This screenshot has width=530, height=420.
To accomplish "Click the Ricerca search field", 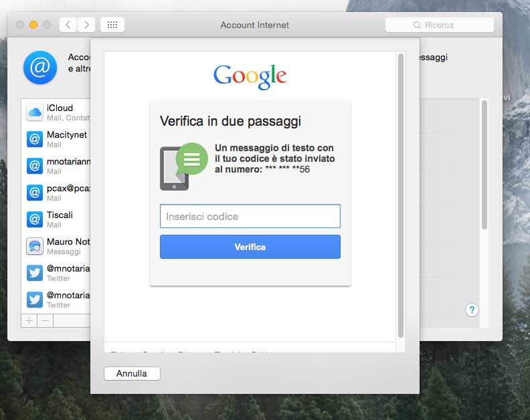I will 440,25.
